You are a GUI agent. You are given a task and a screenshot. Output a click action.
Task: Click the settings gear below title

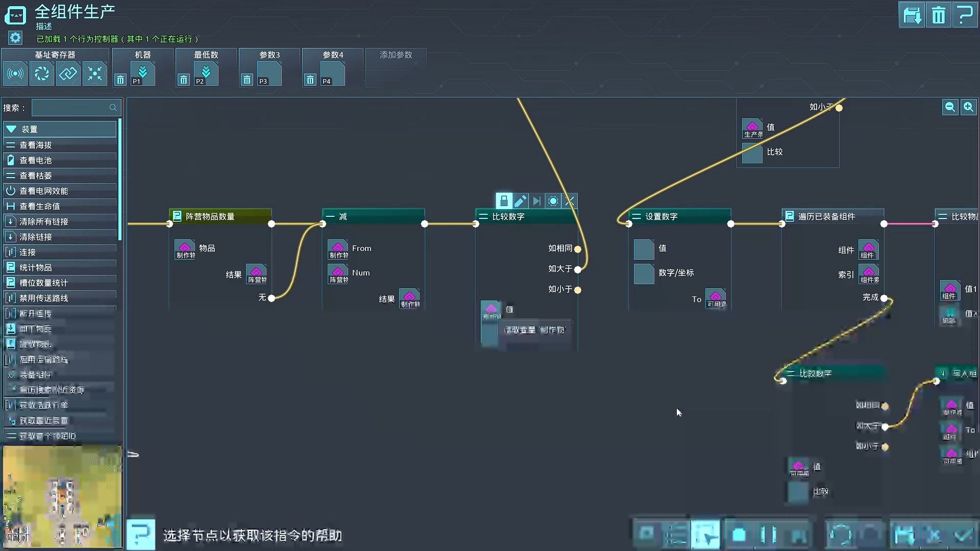15,38
